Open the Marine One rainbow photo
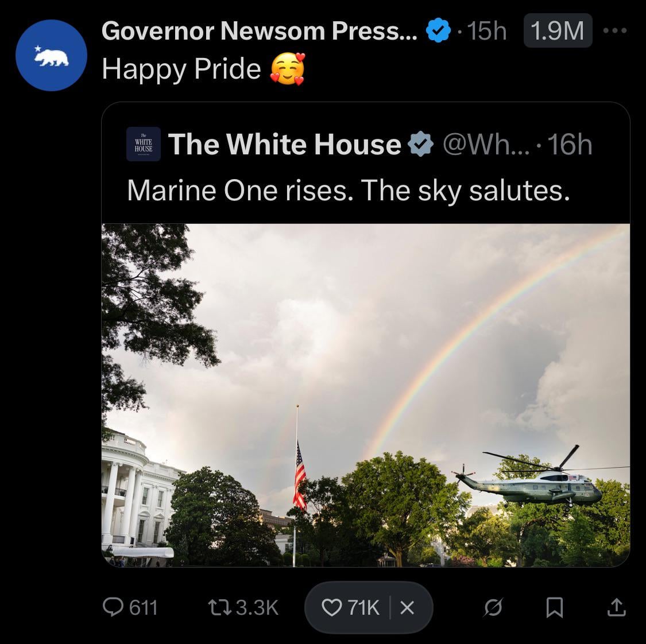The width and height of the screenshot is (646, 644). 365,395
